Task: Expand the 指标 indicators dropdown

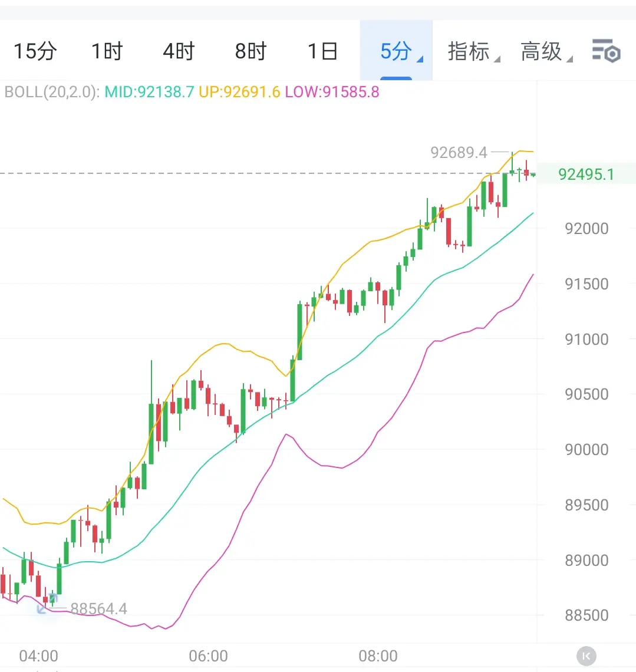Action: 473,51
